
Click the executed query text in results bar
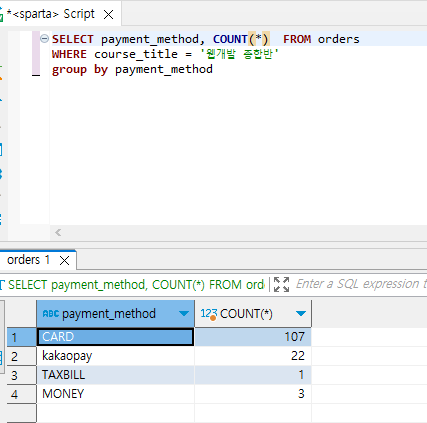click(x=136, y=285)
